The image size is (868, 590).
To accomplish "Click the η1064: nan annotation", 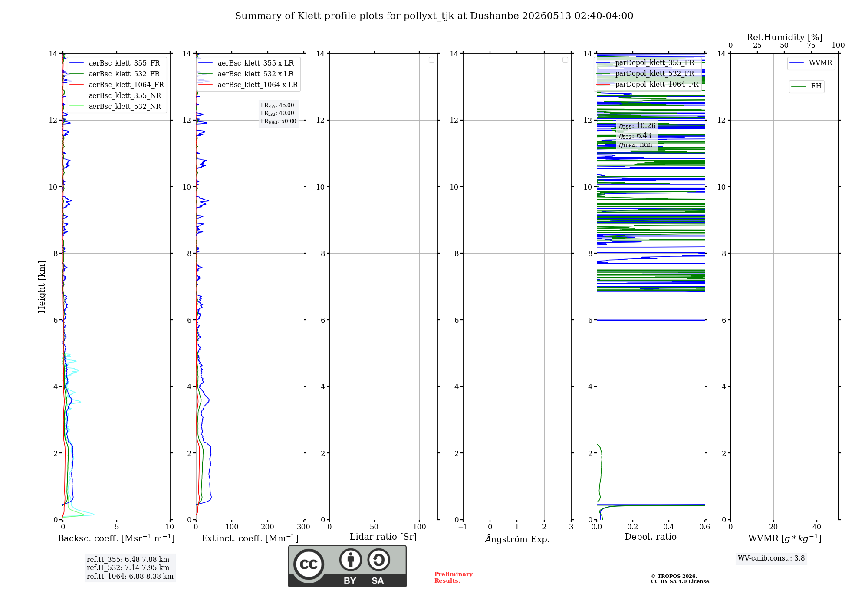I will click(635, 145).
